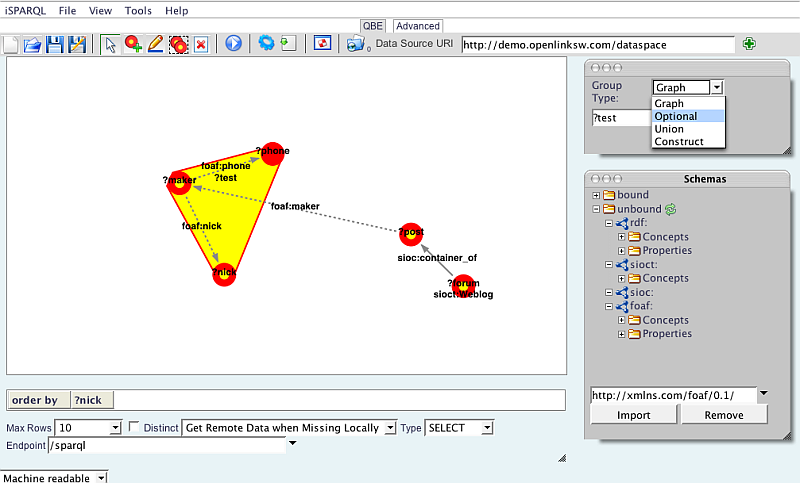
Task: Open the Endpoint dropdown arrow
Action: click(292, 443)
